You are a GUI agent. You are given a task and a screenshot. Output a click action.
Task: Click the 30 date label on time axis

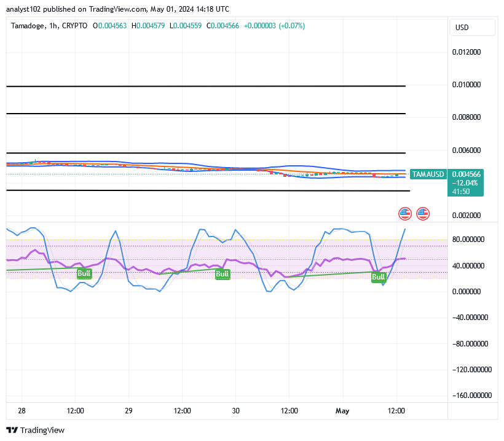(235, 411)
